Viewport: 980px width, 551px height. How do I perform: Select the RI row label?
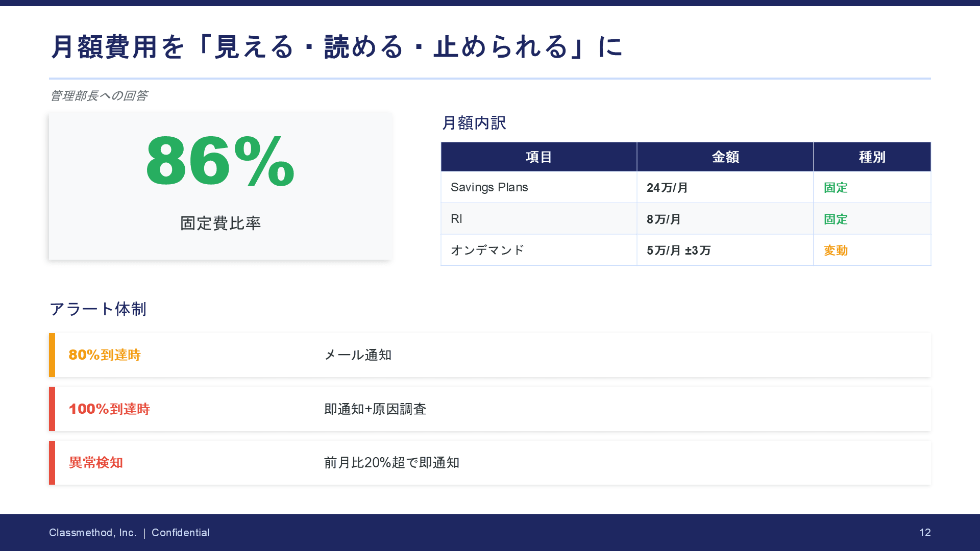[456, 219]
